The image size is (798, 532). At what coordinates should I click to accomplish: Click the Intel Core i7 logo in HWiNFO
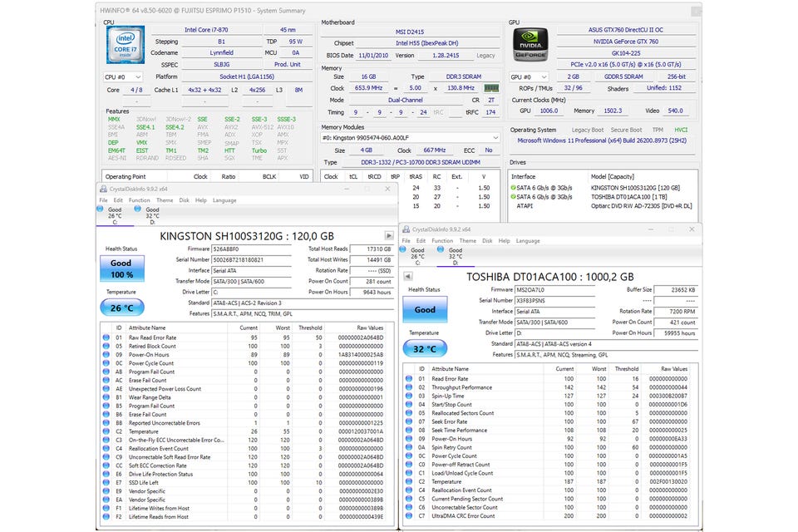[126, 45]
